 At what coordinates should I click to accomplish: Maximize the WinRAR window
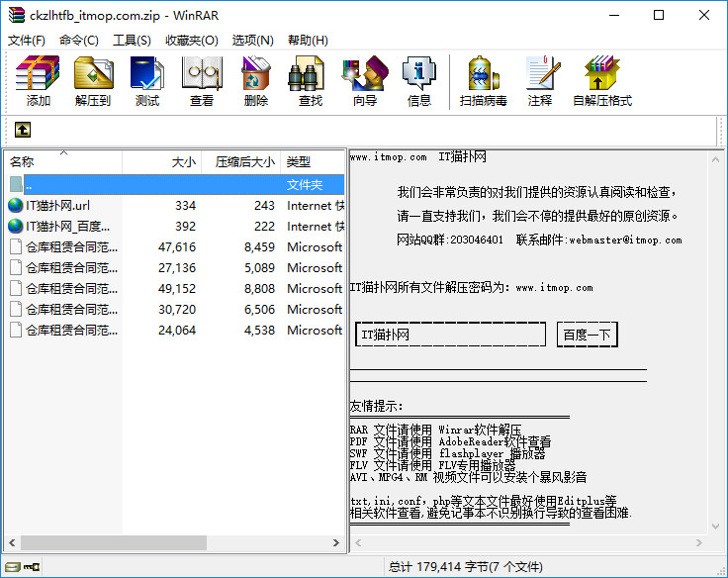(x=659, y=15)
